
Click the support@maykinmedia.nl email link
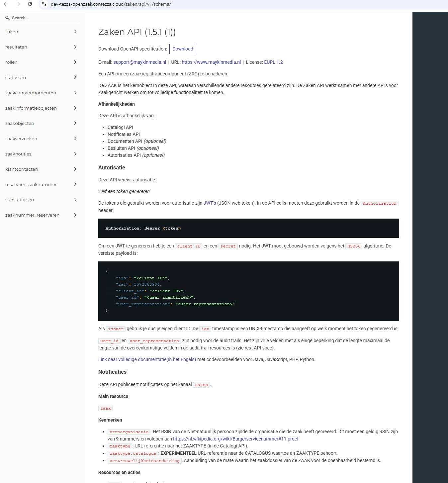(x=139, y=62)
